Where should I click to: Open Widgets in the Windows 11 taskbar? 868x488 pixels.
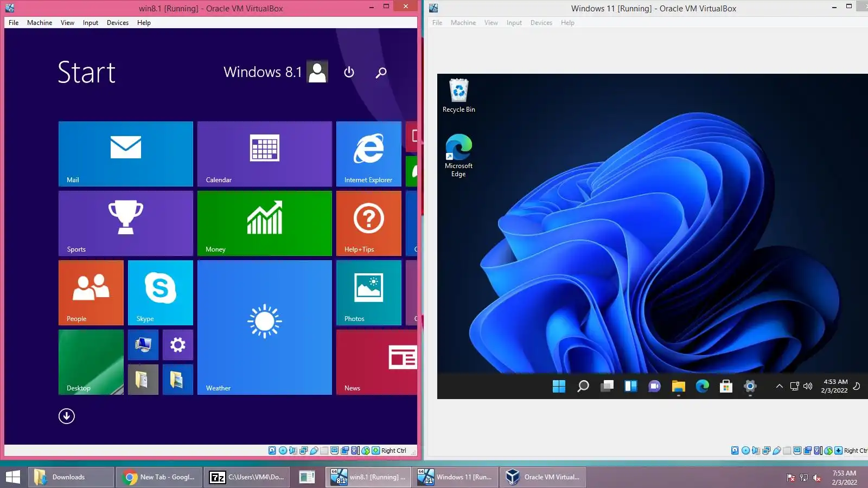coord(631,386)
